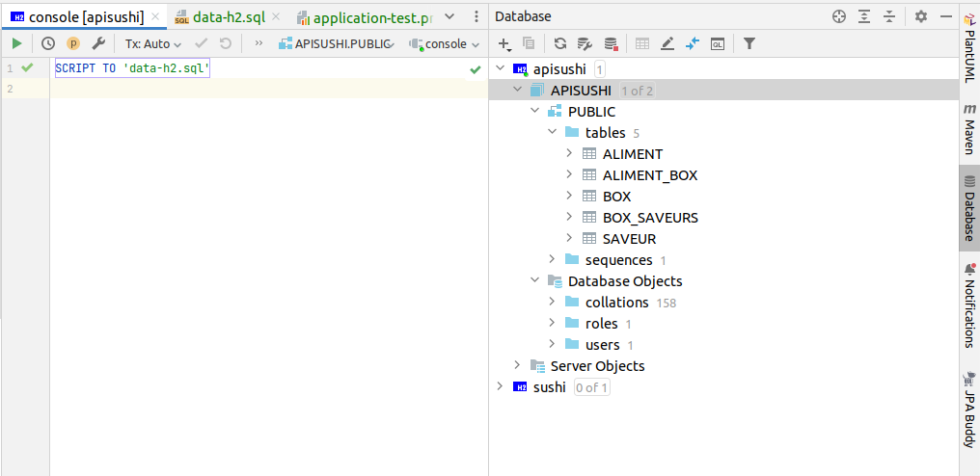980x476 pixels.
Task: Collapse the APISUSHI database node
Action: pos(516,90)
